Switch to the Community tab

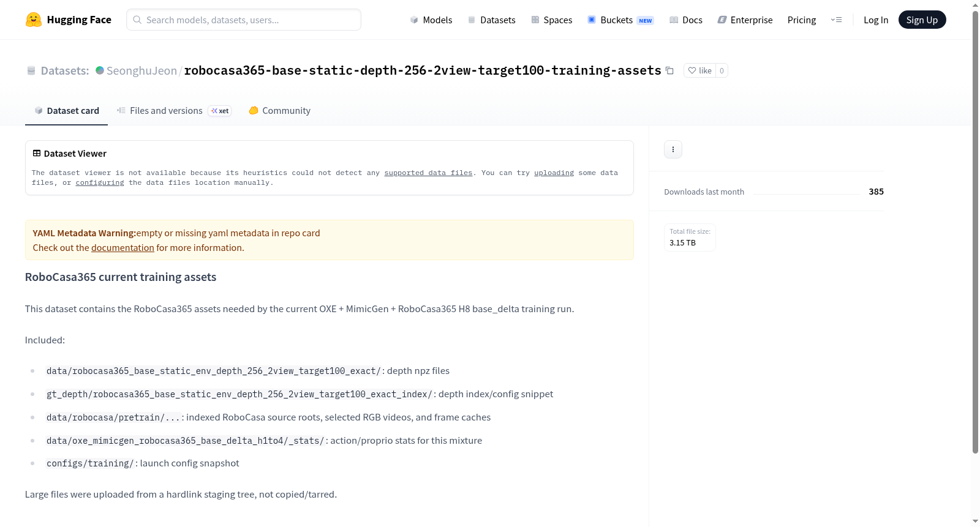(280, 111)
